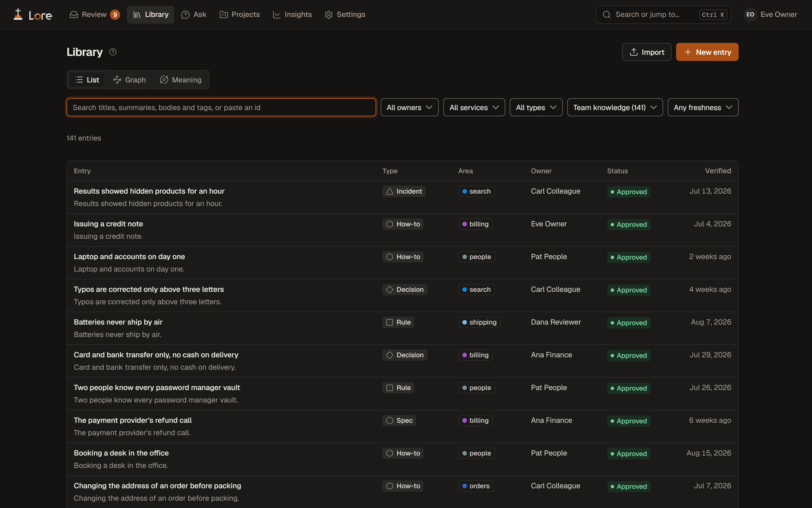Screen dimensions: 812x508
Task: Go to the Ask page
Action: tap(194, 14)
